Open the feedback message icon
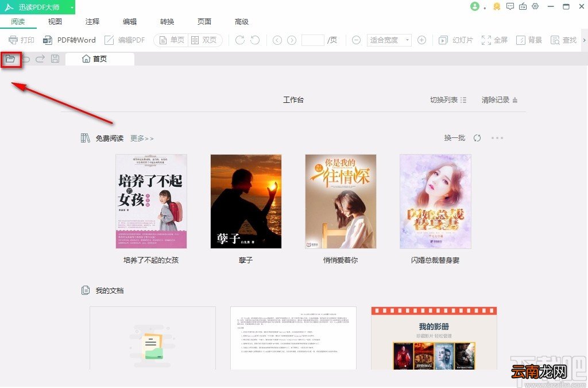 510,6
